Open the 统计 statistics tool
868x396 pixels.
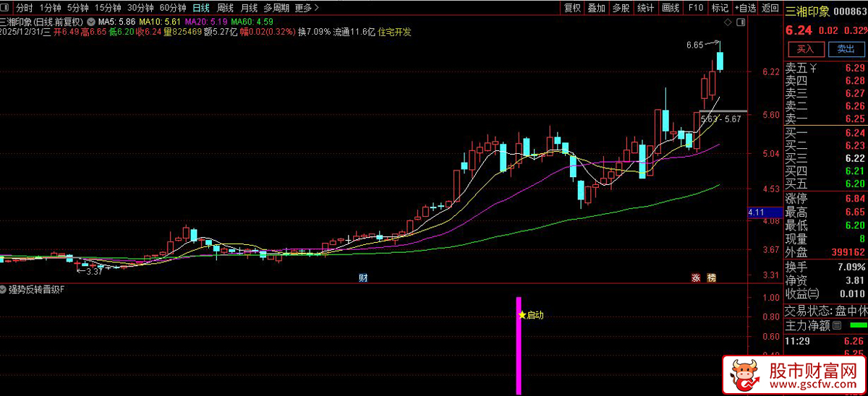coord(645,8)
